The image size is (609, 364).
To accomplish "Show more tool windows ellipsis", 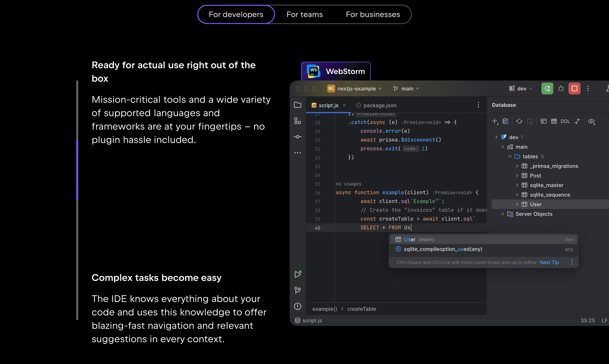I will 298,153.
